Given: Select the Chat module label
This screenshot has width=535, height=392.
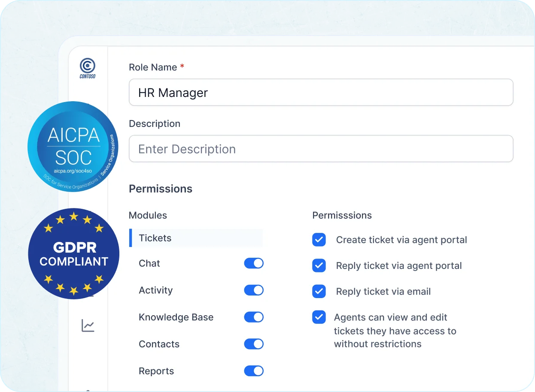Looking at the screenshot, I should (149, 263).
